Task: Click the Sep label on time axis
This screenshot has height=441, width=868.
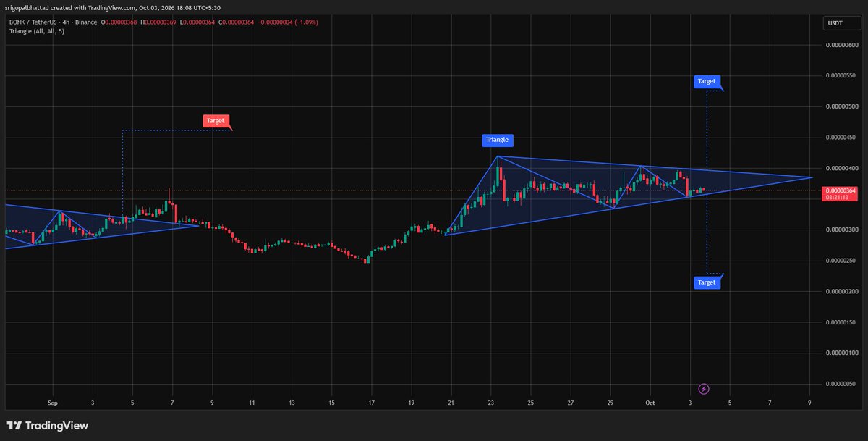Action: (x=53, y=402)
